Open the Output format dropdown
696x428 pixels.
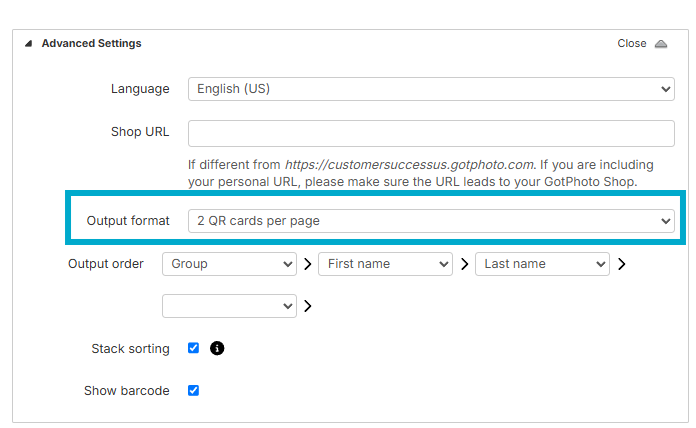pyautogui.click(x=431, y=221)
